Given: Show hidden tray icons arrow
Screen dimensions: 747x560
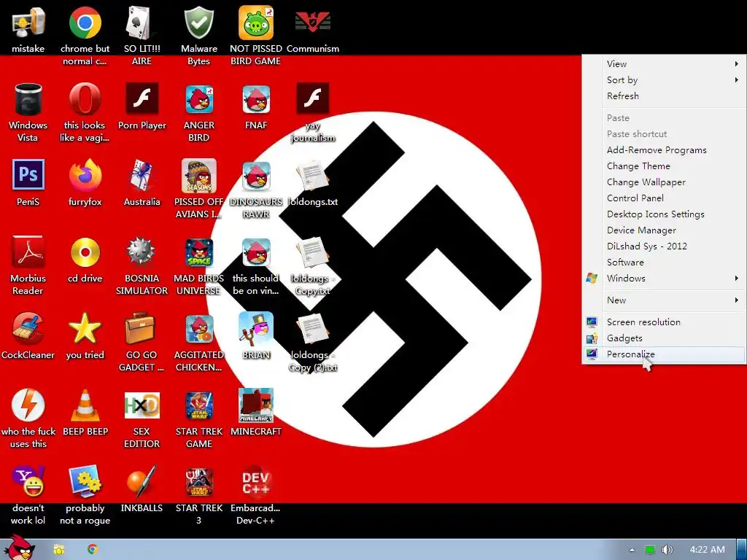Looking at the screenshot, I should point(632,550).
